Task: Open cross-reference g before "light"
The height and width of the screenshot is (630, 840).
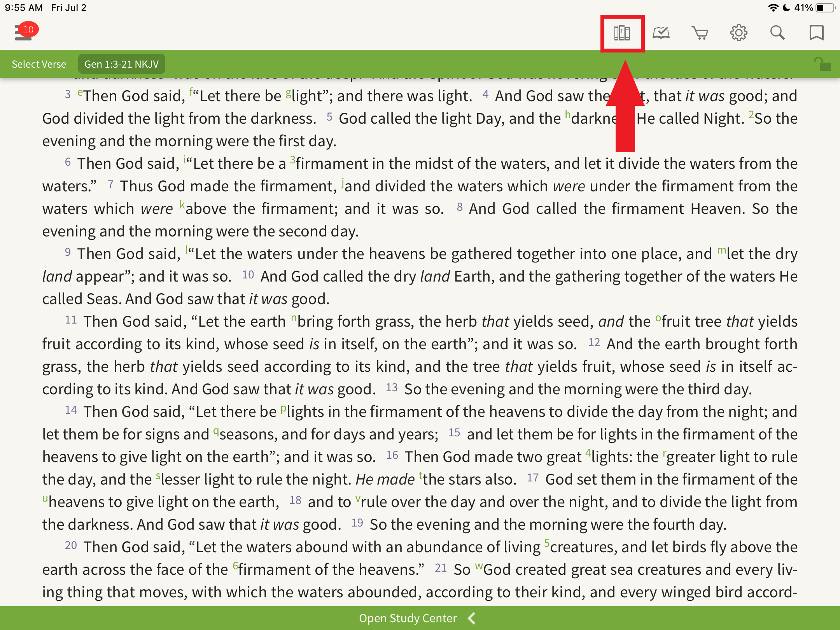Action: click(288, 93)
